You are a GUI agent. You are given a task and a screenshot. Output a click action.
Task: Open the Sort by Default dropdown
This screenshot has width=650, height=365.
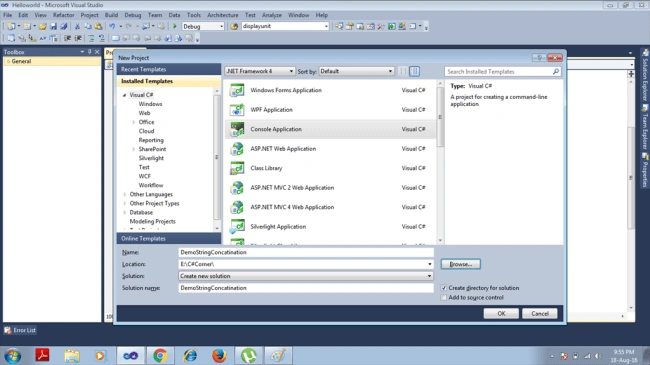[x=390, y=71]
